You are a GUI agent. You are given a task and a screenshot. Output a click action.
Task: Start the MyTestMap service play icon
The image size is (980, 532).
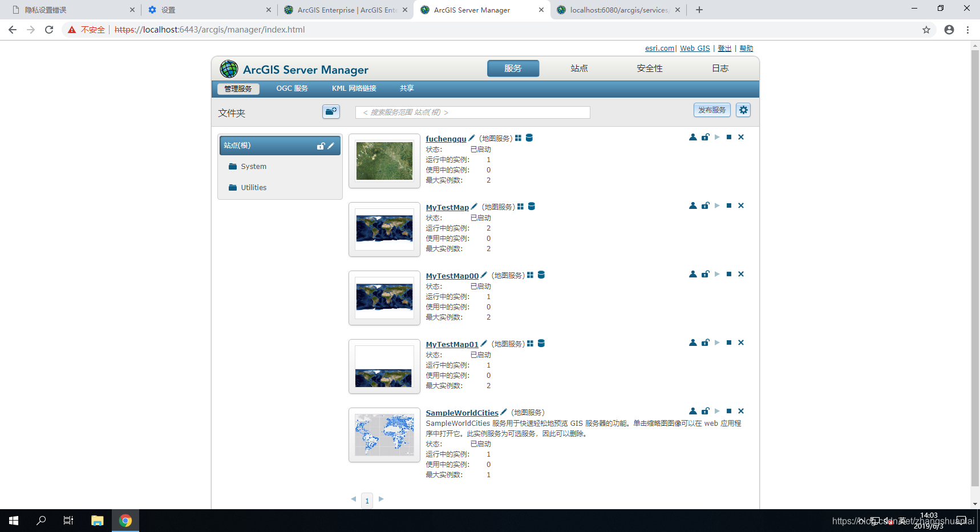coord(717,205)
